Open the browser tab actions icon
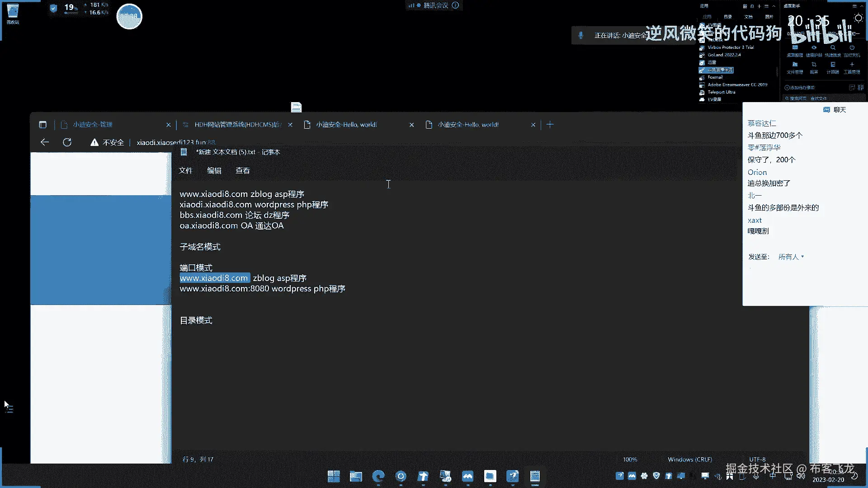This screenshot has width=868, height=488. (42, 125)
